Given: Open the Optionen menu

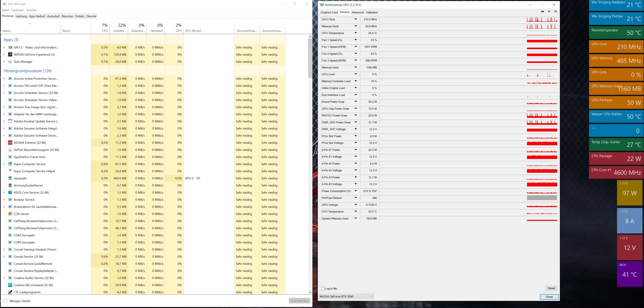Looking at the screenshot, I should click(x=17, y=10).
